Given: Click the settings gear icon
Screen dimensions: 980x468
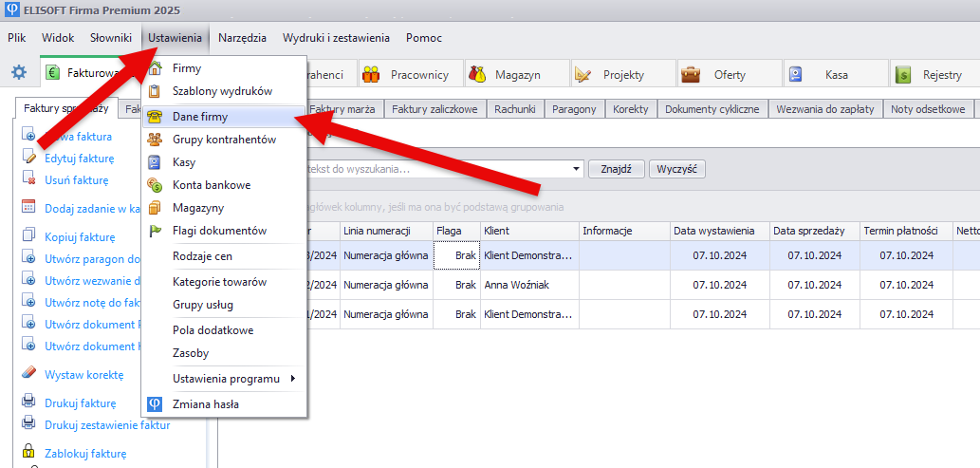Looking at the screenshot, I should pyautogui.click(x=18, y=73).
